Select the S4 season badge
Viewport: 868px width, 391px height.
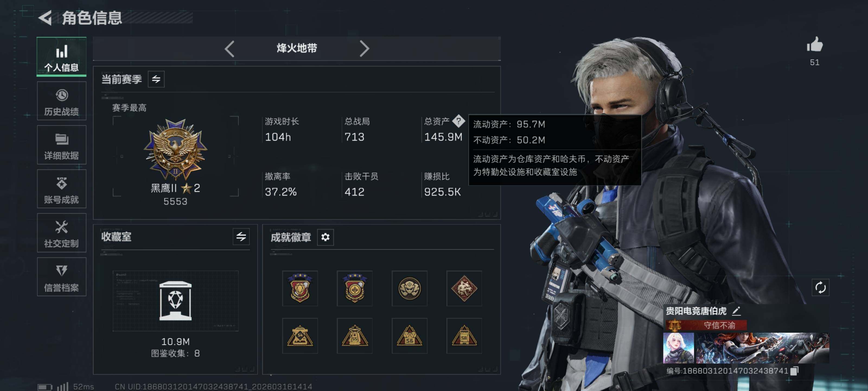(300, 336)
